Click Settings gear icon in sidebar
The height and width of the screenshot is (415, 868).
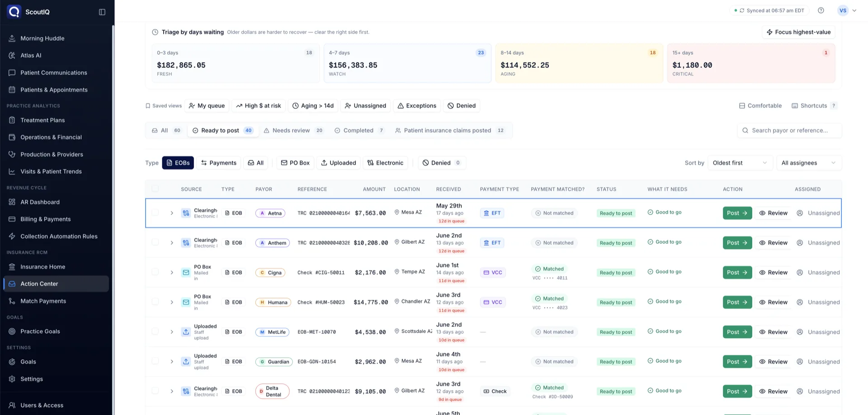[12, 379]
